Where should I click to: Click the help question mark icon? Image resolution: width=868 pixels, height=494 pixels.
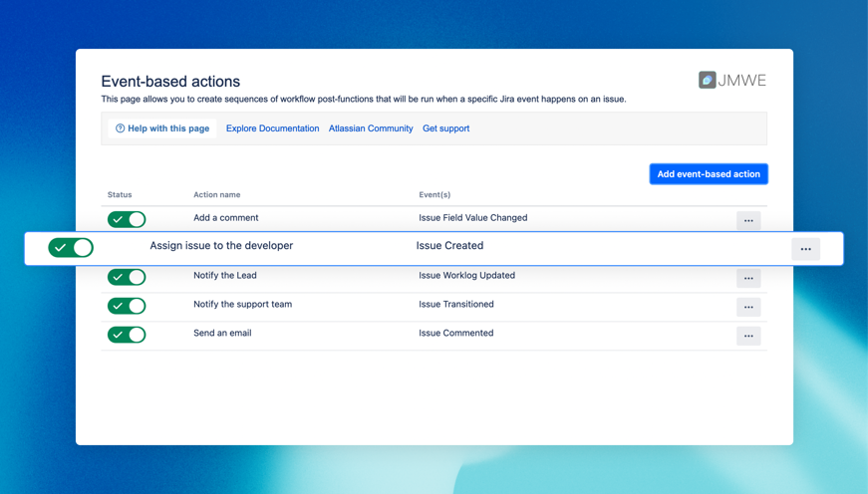click(120, 128)
